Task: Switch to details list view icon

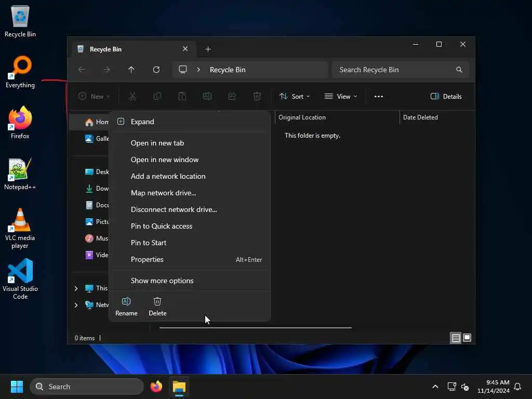Action: (456, 338)
